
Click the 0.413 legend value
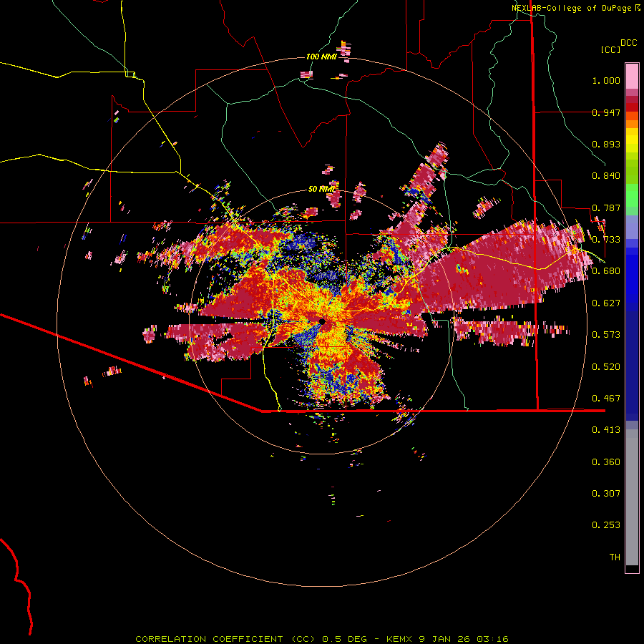pos(606,430)
